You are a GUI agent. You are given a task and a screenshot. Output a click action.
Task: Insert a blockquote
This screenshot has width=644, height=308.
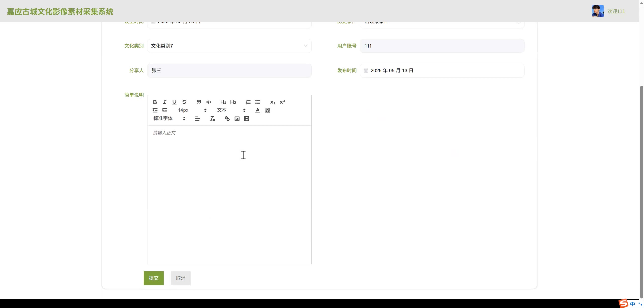[199, 102]
